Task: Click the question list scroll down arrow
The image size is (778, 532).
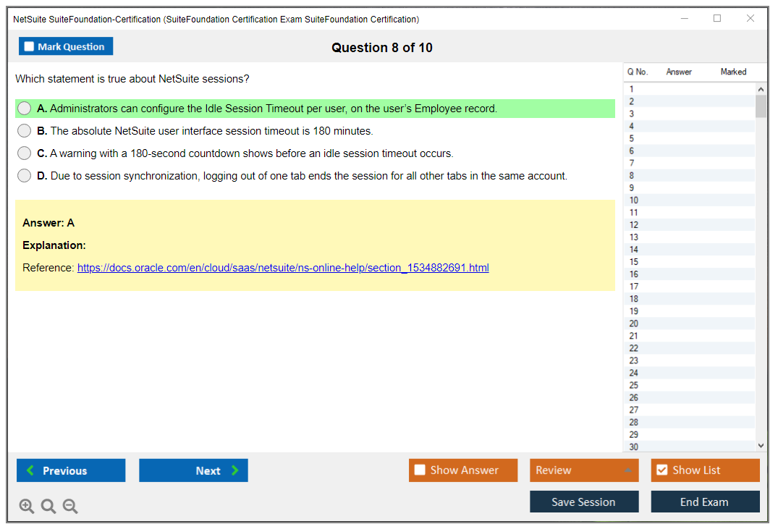Action: (761, 446)
